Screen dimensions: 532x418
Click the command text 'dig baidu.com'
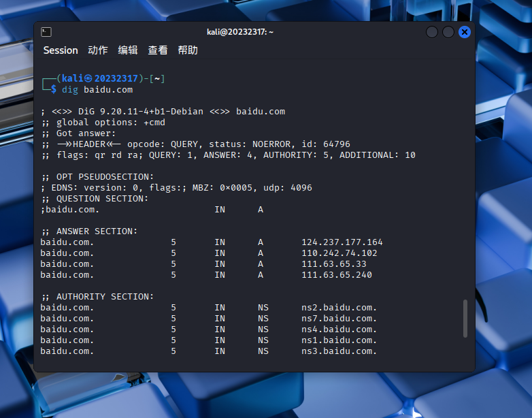tap(97, 90)
